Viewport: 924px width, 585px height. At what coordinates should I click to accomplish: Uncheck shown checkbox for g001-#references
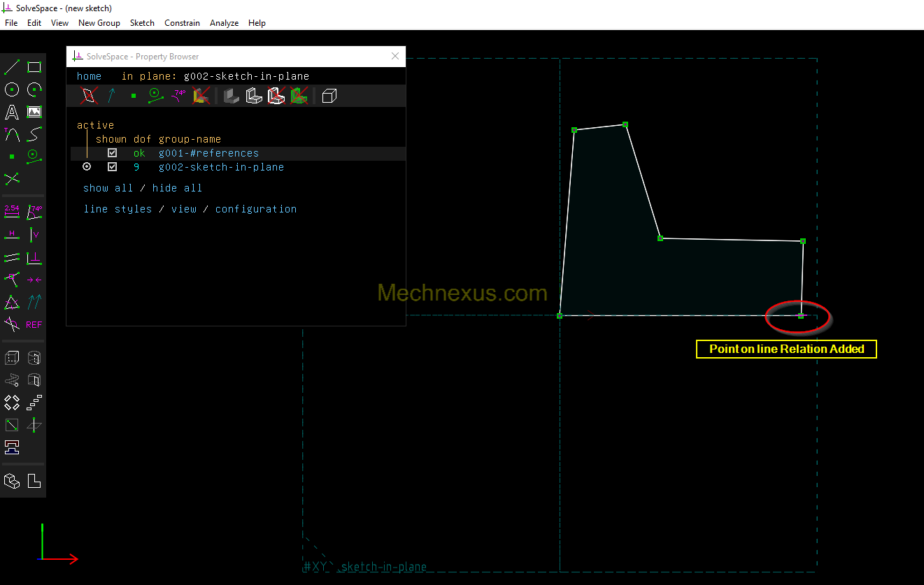(112, 153)
